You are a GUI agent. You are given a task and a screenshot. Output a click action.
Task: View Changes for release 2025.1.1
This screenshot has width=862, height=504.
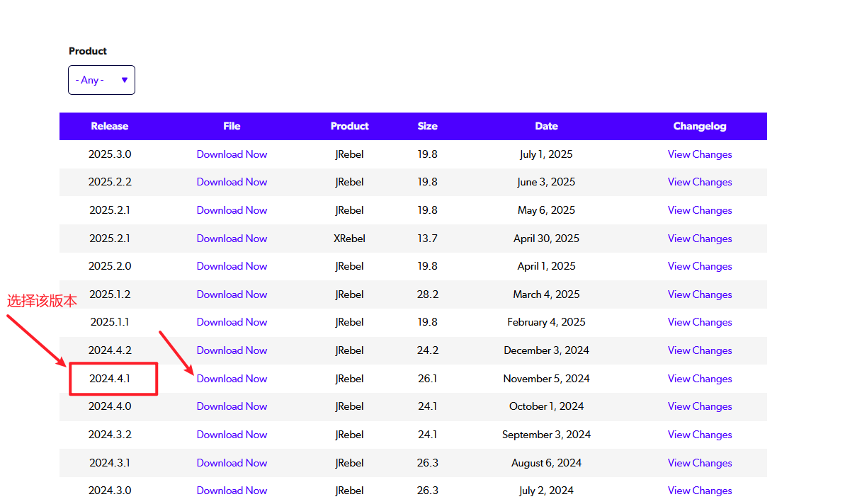coord(700,322)
